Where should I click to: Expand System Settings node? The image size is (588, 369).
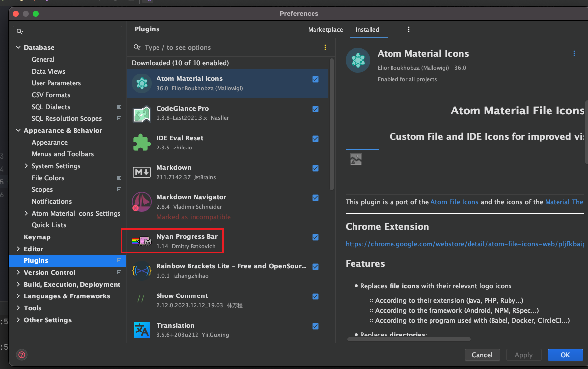pos(26,166)
